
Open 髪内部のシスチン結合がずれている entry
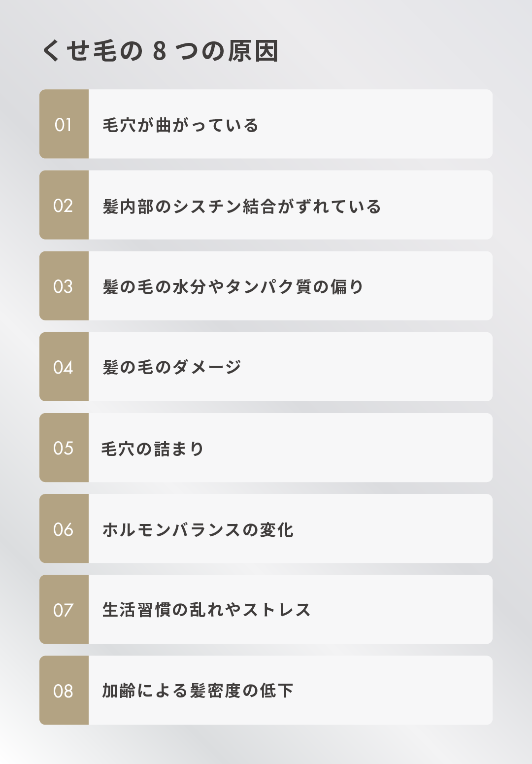(x=266, y=205)
